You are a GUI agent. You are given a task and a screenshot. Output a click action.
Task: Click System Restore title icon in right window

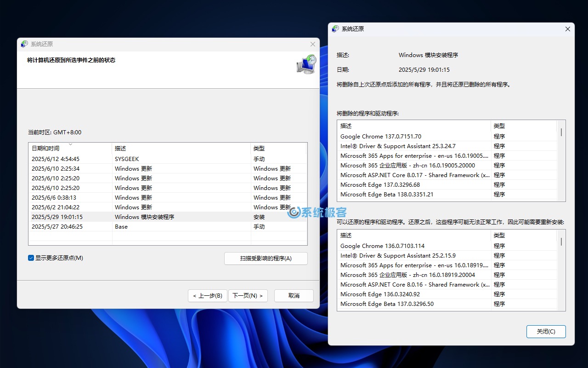click(x=335, y=29)
